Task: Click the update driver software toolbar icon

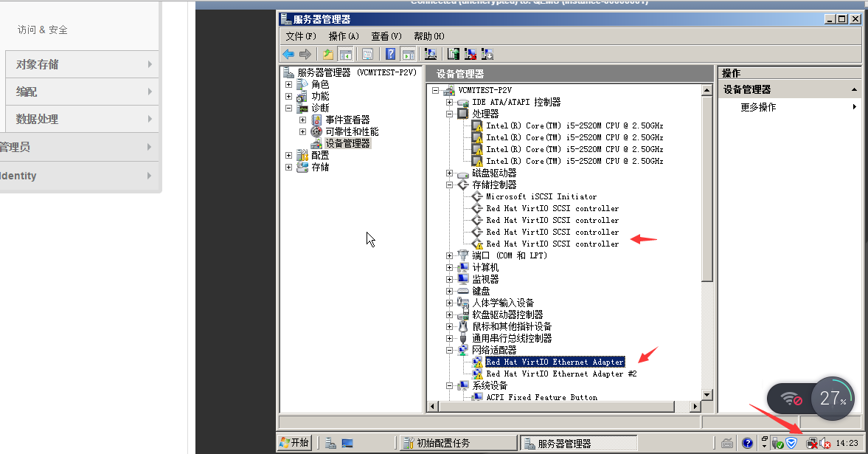Action: pos(454,55)
